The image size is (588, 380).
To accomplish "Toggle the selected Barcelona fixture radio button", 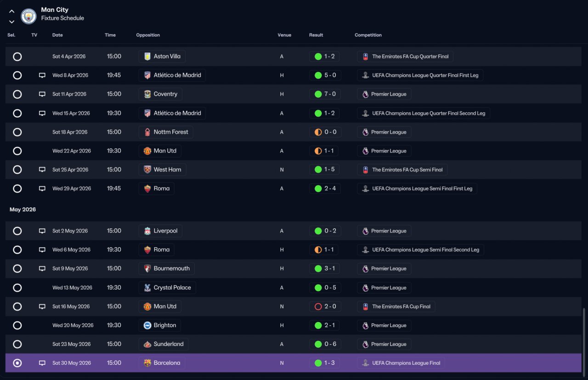I will (17, 363).
